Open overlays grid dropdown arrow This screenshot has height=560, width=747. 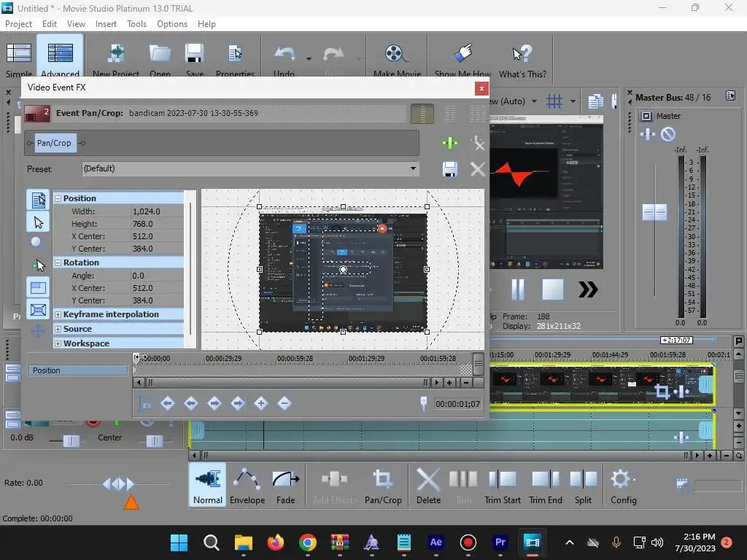pos(573,101)
